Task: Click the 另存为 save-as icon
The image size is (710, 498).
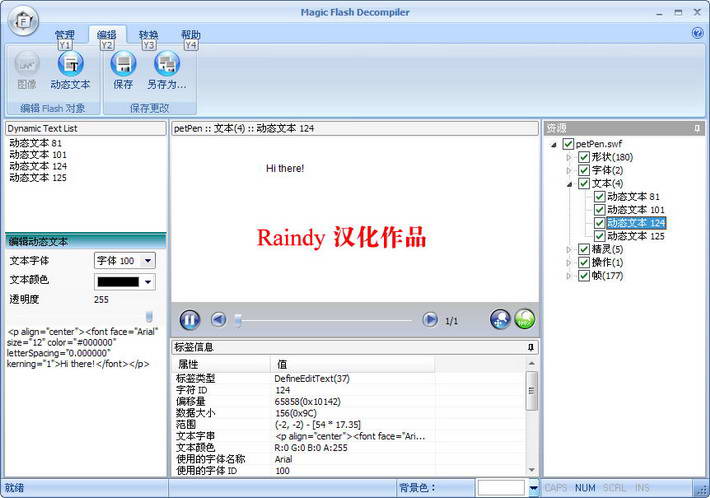Action: (x=167, y=70)
